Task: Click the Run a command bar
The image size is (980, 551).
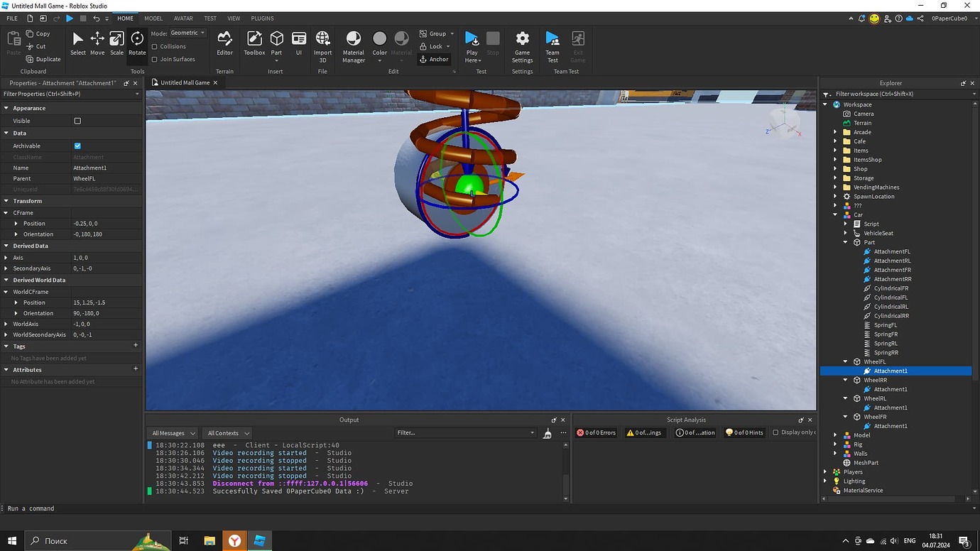Action: pyautogui.click(x=32, y=508)
